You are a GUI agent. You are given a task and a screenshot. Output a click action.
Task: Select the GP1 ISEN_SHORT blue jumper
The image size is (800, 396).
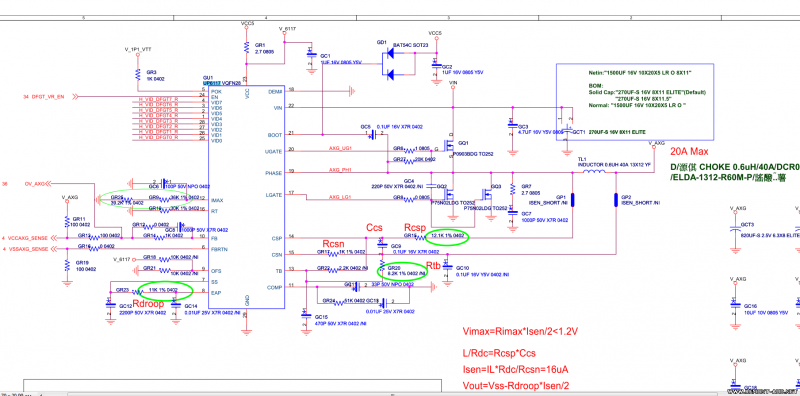pyautogui.click(x=572, y=200)
